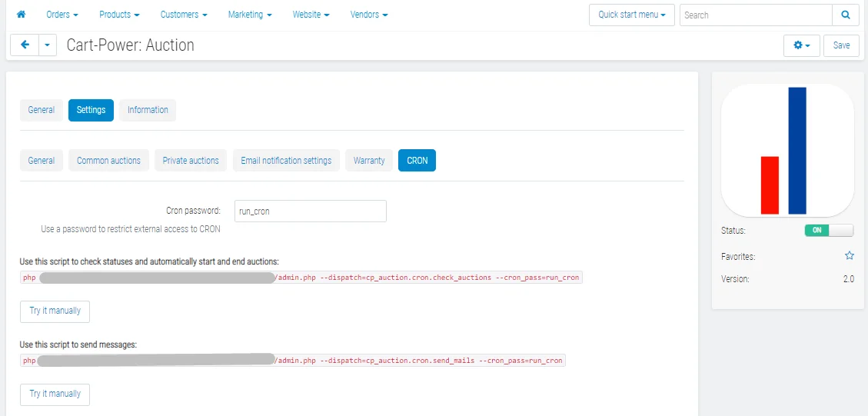Open the Common auctions sub-tab
This screenshot has width=868, height=416.
(108, 161)
